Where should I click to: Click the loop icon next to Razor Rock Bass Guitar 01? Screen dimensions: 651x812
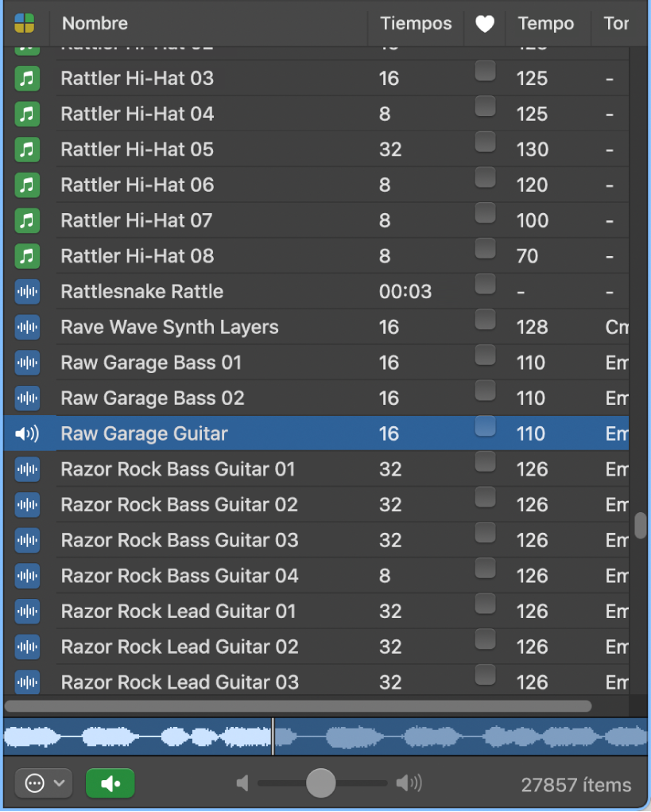pyautogui.click(x=27, y=469)
